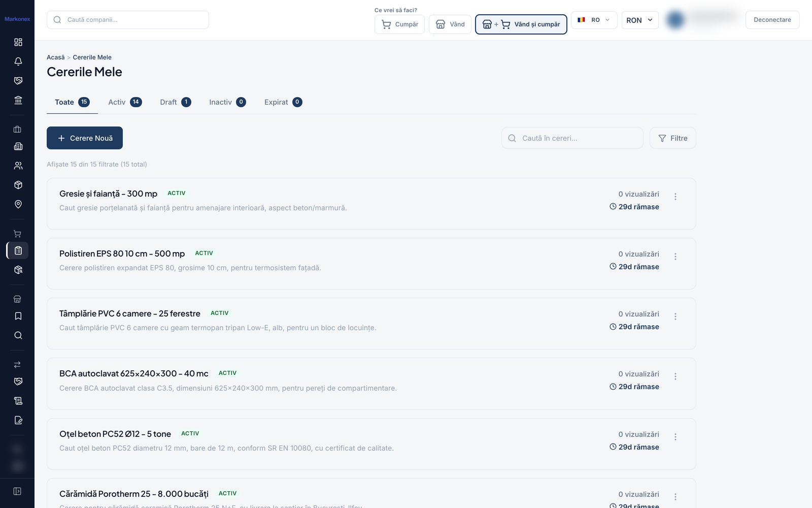Open the storefront icon in sidebar

pos(17,299)
